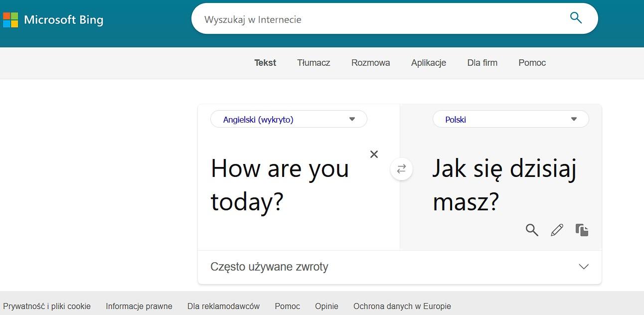Open the Dla firm tab
Screen dimensions: 644x315
pyautogui.click(x=482, y=63)
